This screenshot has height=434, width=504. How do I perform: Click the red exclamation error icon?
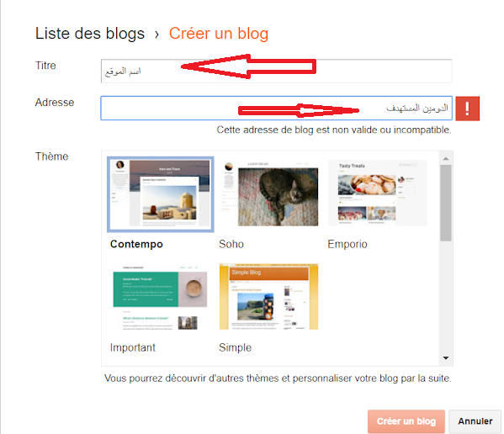[467, 108]
